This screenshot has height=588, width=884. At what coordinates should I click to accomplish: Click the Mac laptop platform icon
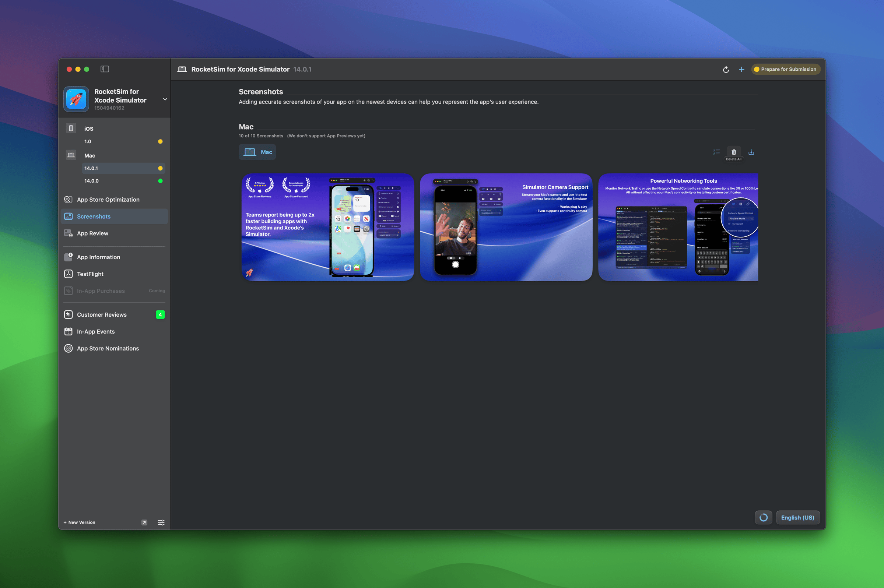point(71,155)
